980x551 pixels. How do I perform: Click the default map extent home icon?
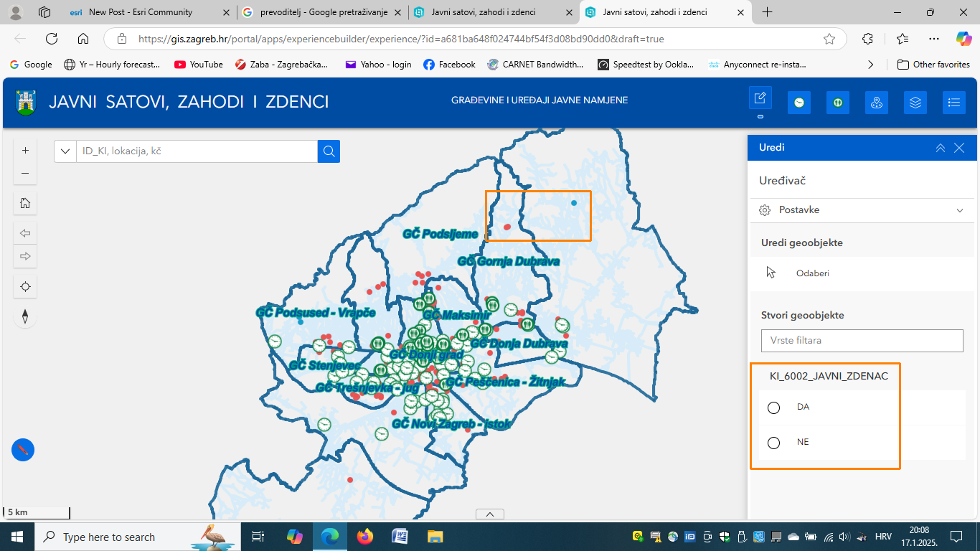click(25, 203)
